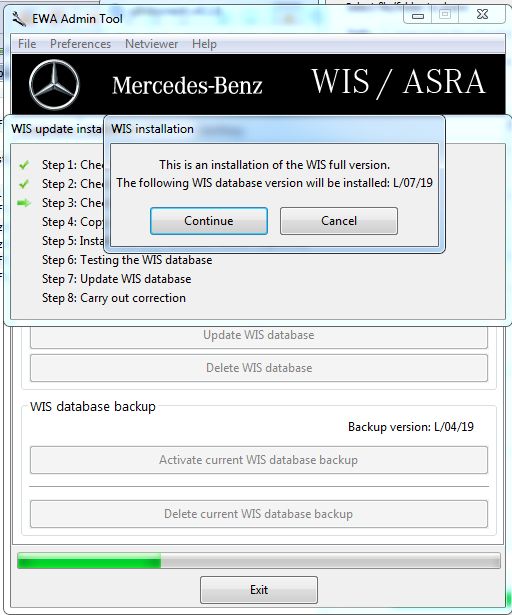Click the Exit button
The width and height of the screenshot is (512, 615).
click(x=259, y=590)
